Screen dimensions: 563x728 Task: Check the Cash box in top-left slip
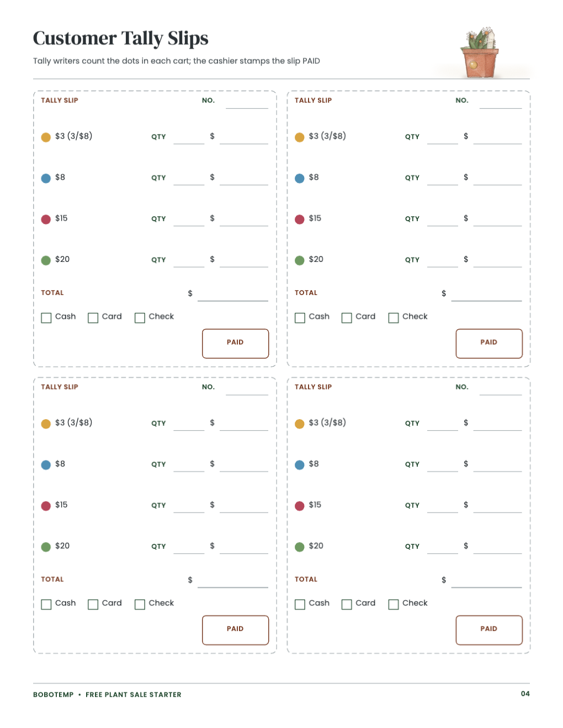(46, 318)
